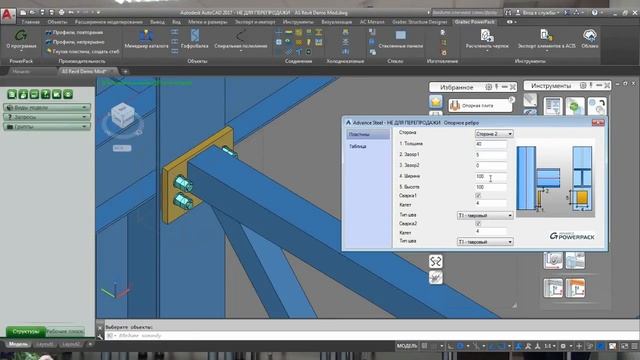Screen dimensions: 640x360
Task: Open the help question mark icon
Action: 595,13
